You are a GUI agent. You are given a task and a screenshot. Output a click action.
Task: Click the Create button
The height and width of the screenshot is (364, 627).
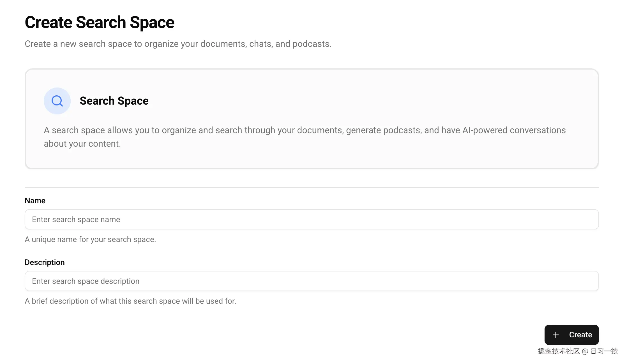[x=571, y=335]
